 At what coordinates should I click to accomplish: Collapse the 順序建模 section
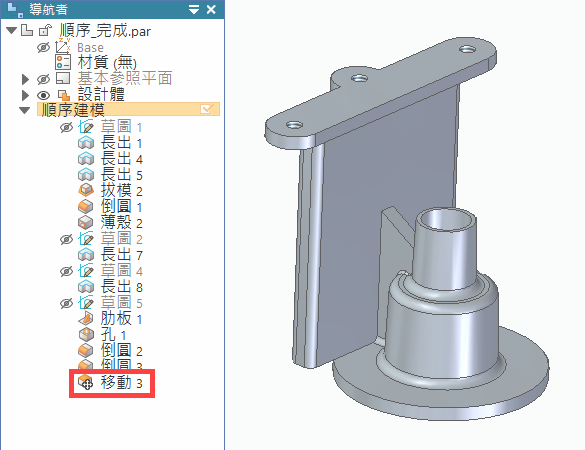pos(25,110)
